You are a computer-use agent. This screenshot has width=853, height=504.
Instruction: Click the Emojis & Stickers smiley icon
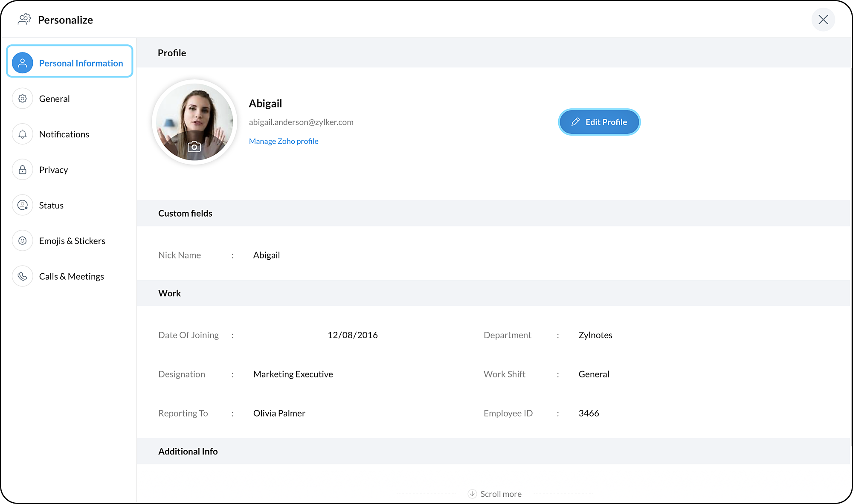[23, 241]
